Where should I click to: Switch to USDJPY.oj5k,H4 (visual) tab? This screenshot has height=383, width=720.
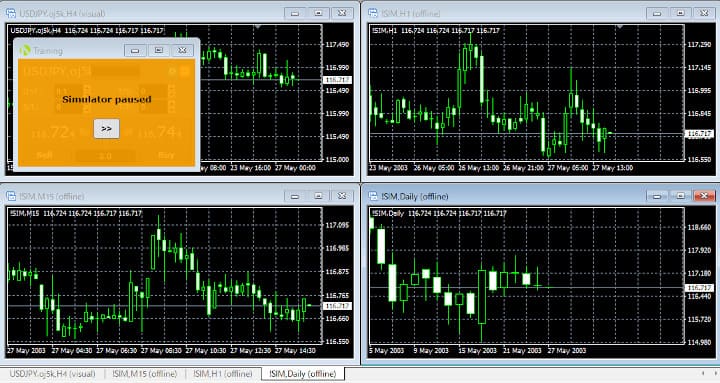52,374
